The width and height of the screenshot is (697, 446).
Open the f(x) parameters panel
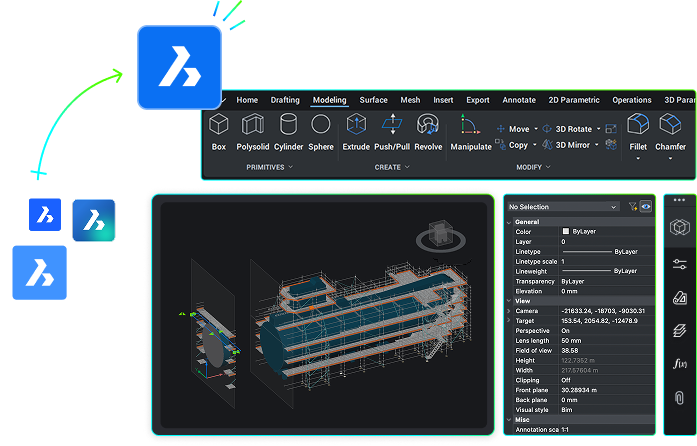point(680,364)
